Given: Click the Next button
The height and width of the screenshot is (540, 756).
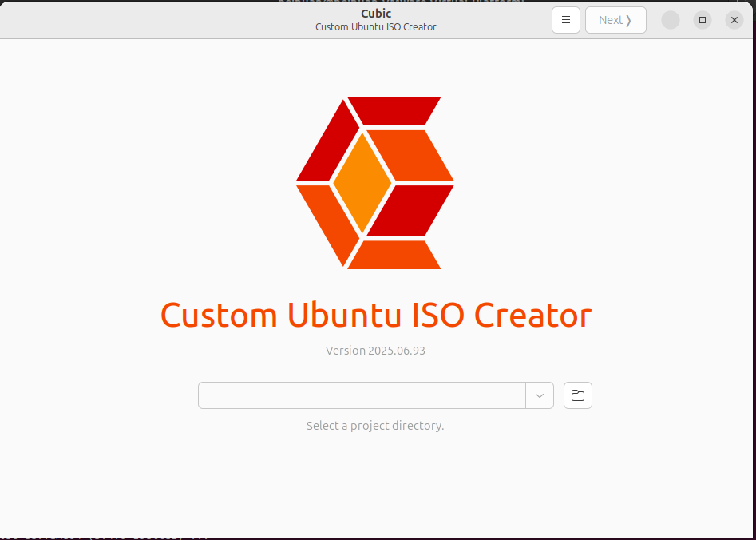Looking at the screenshot, I should (615, 20).
